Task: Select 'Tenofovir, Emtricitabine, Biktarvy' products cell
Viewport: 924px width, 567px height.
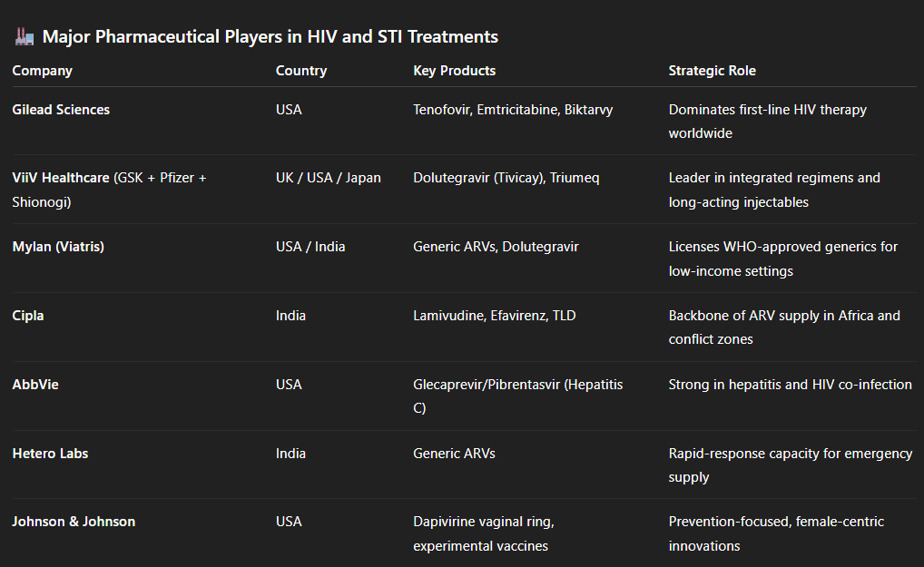Action: point(513,110)
